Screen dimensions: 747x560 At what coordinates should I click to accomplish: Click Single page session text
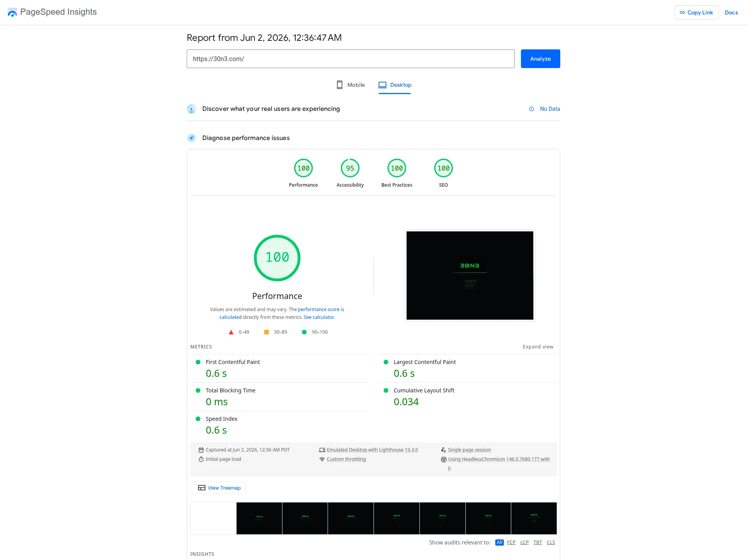tap(469, 450)
